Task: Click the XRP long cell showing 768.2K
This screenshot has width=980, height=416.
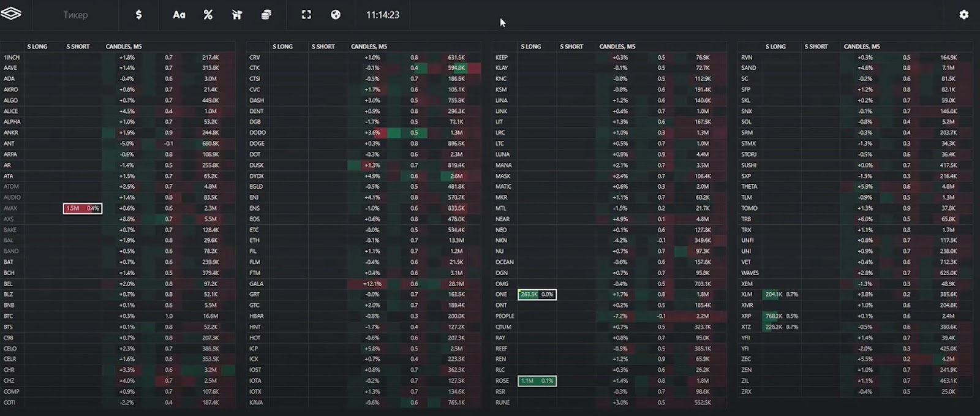Action: (782, 316)
